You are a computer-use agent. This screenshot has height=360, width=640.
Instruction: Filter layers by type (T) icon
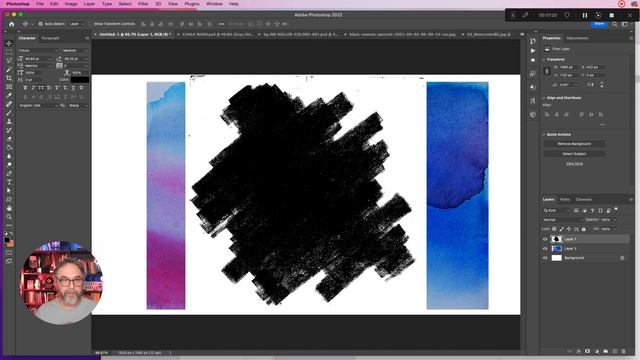click(x=592, y=211)
